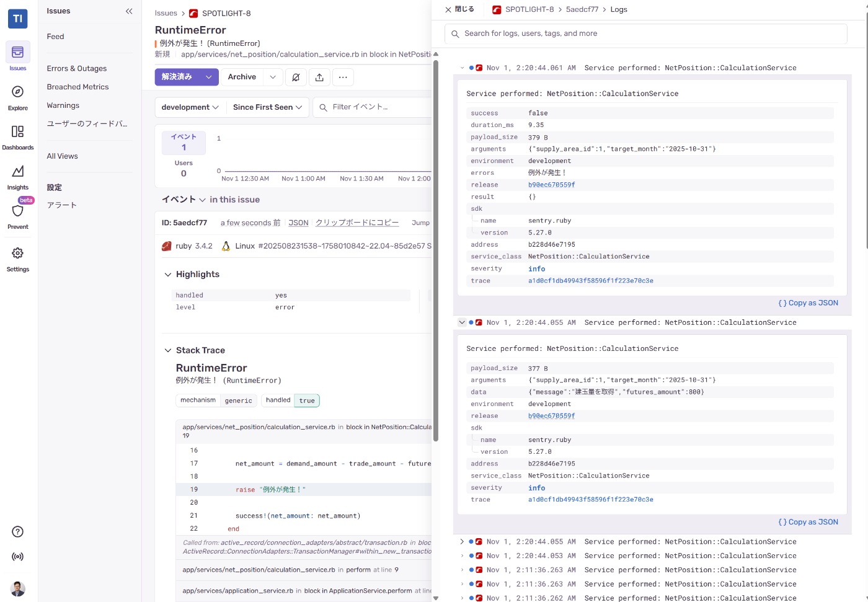Viewport: 868px width, 602px height.
Task: Open user avatar menu at bottom left
Action: (x=18, y=588)
